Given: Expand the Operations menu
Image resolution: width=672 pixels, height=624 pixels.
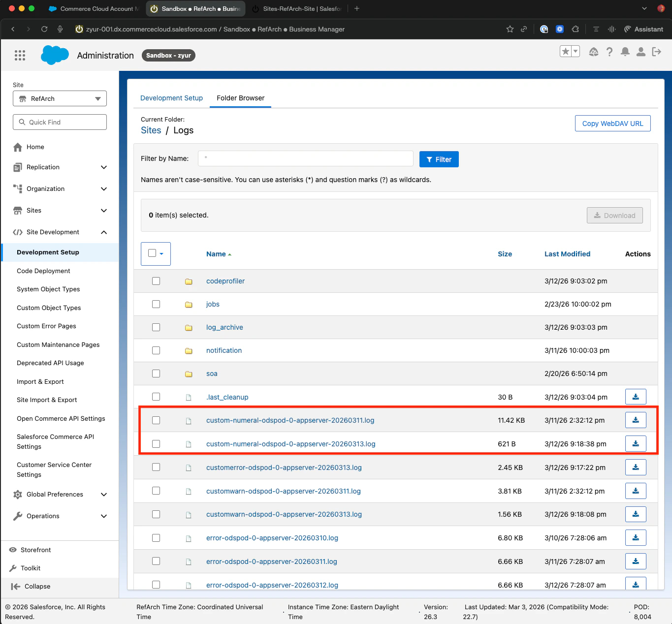Looking at the screenshot, I should 104,516.
